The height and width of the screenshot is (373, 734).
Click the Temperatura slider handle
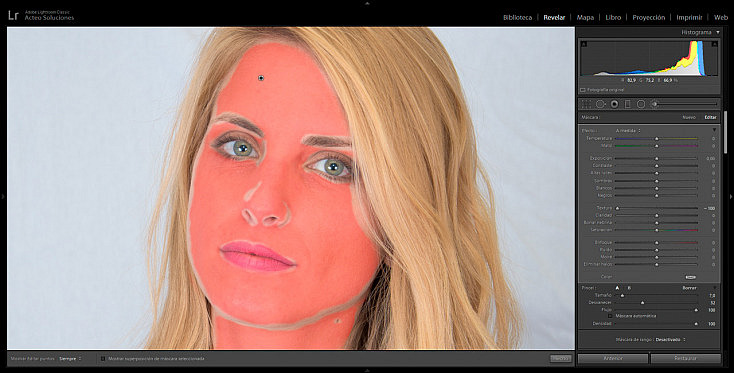click(656, 139)
